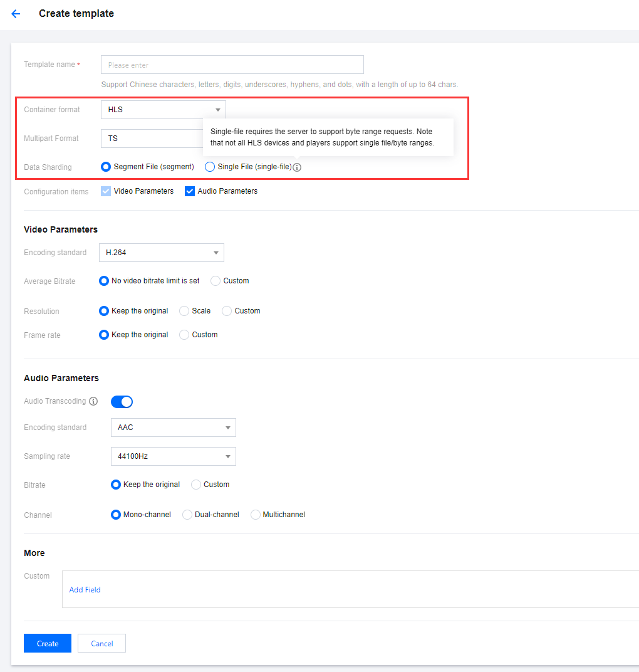639x672 pixels.
Task: Toggle the Audio Transcoding switch
Action: pyautogui.click(x=122, y=402)
